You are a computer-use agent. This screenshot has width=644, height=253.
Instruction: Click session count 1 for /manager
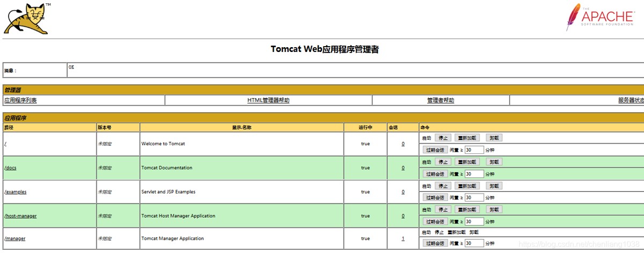[403, 239]
